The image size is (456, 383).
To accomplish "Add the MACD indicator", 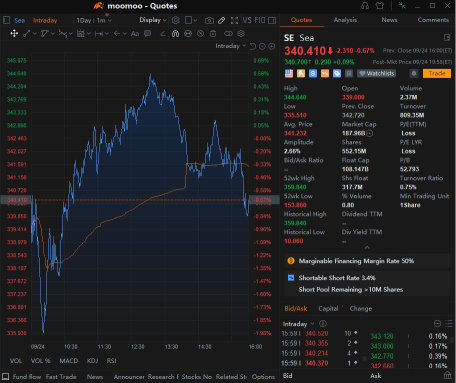I will [x=68, y=361].
